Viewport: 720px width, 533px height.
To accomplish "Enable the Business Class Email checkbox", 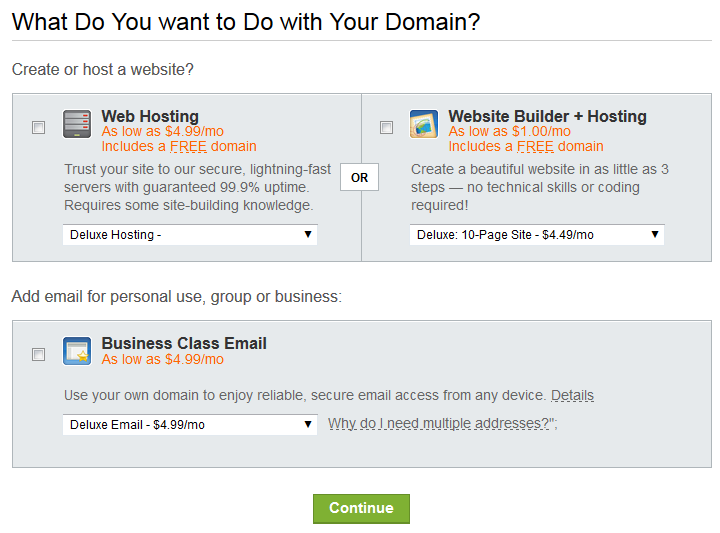I will (39, 354).
